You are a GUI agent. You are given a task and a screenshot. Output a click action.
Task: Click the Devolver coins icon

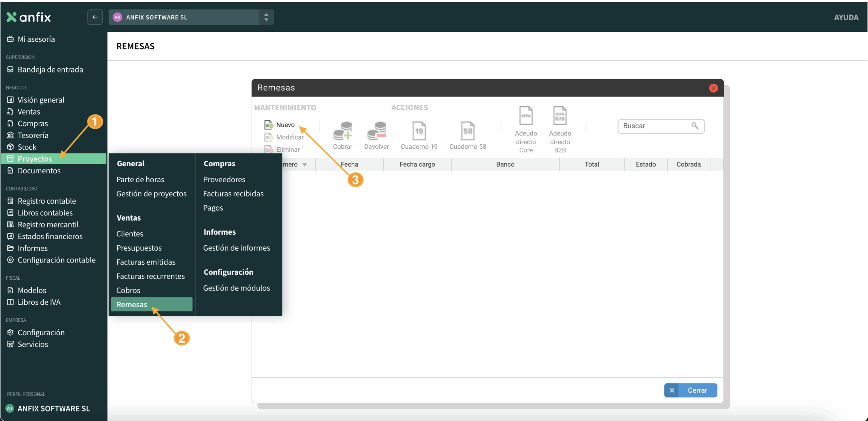[376, 131]
